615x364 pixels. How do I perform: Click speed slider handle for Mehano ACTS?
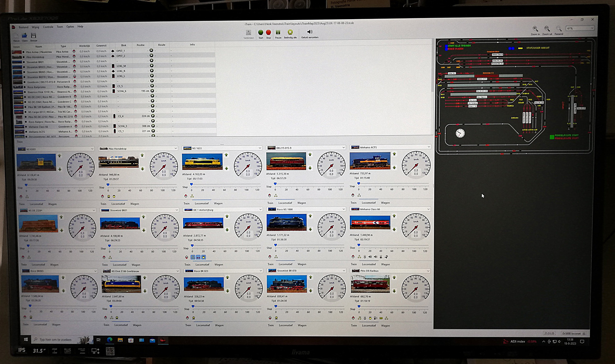click(358, 184)
